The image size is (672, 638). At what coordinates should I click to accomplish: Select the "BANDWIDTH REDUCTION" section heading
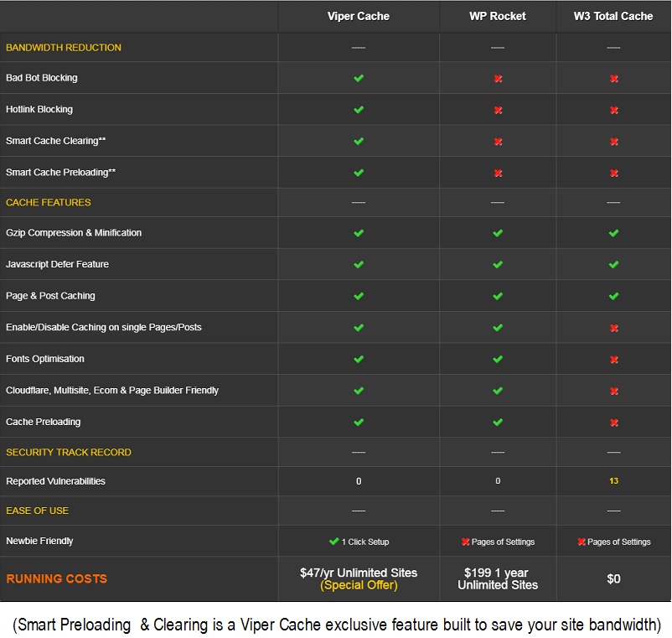click(x=64, y=48)
